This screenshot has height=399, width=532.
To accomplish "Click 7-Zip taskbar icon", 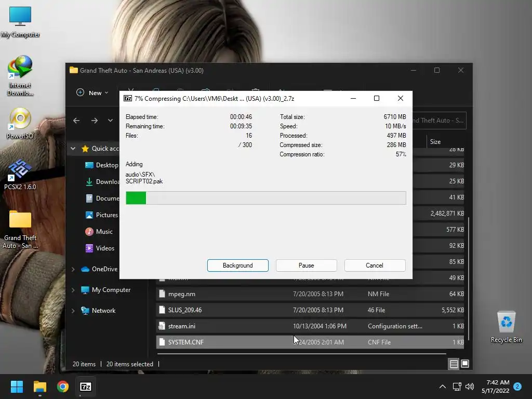I will [x=86, y=387].
